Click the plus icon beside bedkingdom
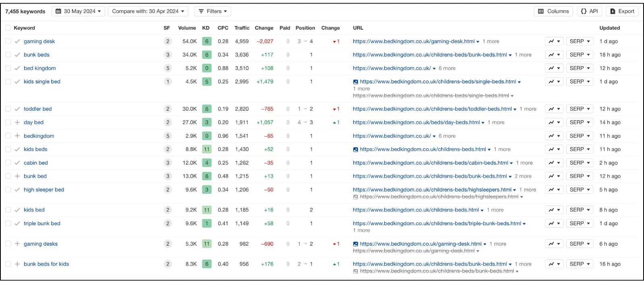This screenshot has width=644, height=282. (x=17, y=136)
